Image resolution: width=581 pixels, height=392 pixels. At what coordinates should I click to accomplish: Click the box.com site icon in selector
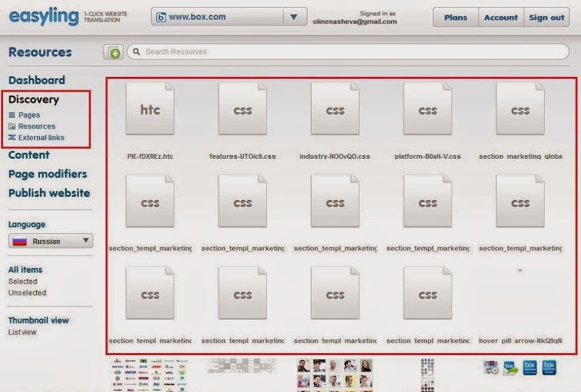[161, 17]
